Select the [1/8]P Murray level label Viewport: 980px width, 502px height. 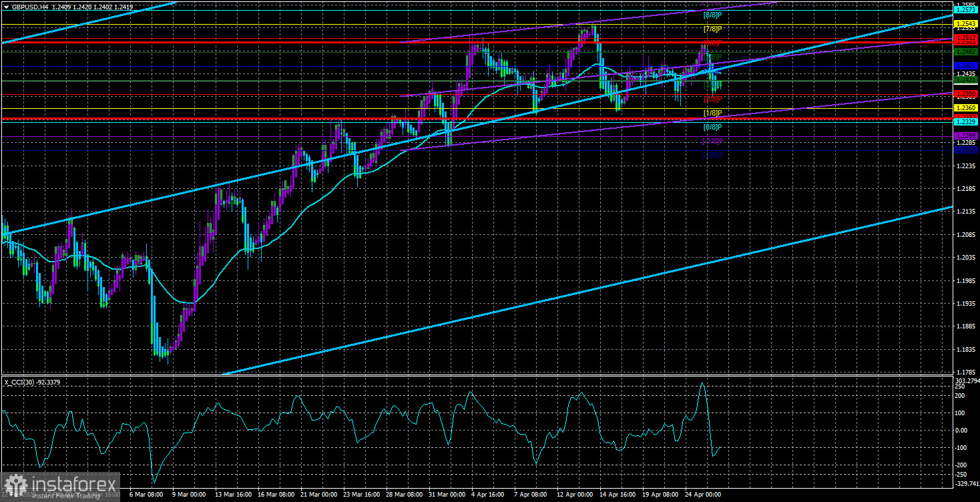pos(713,113)
